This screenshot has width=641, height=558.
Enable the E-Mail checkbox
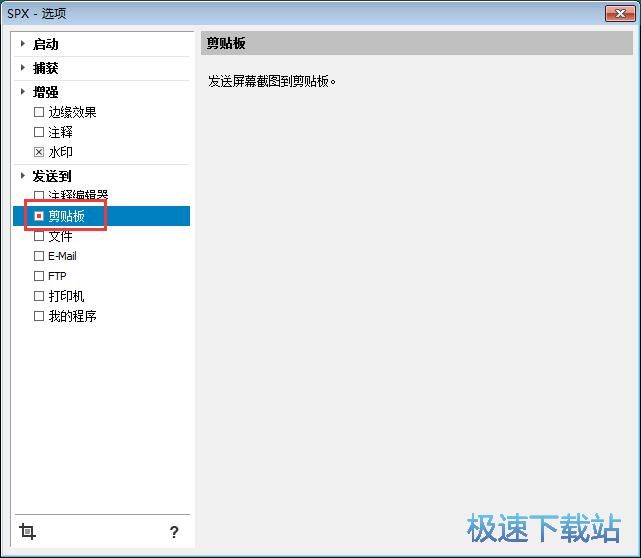click(x=39, y=256)
